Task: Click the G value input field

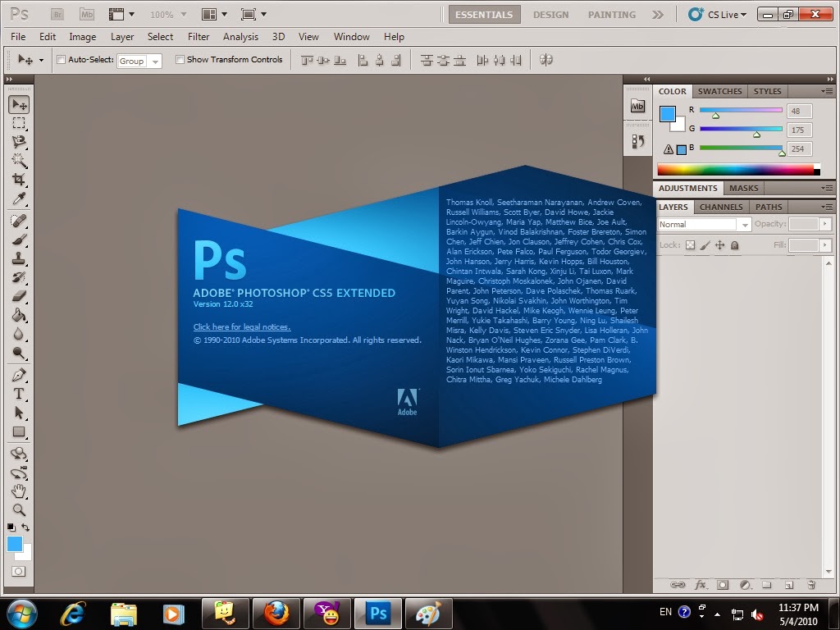Action: [799, 130]
